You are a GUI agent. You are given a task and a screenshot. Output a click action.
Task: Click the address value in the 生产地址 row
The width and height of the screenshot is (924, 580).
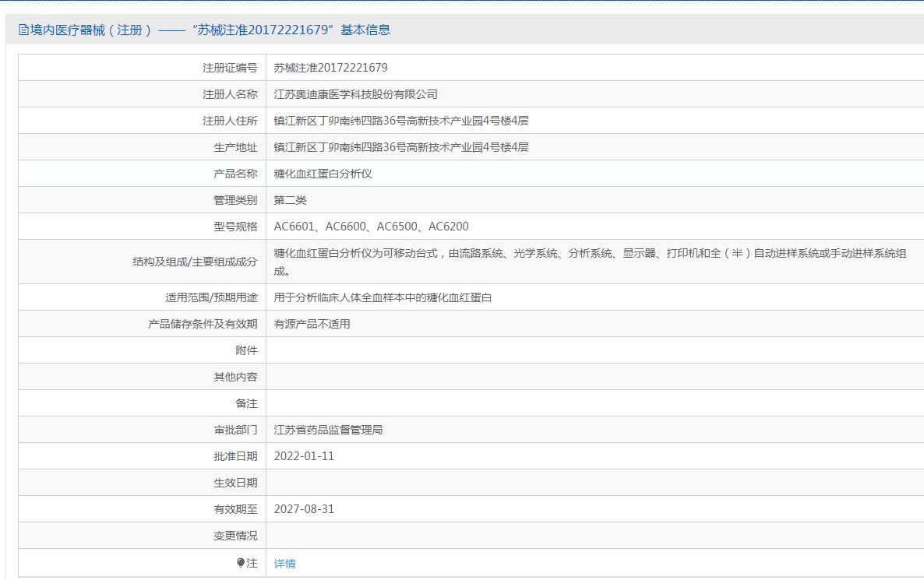point(400,147)
